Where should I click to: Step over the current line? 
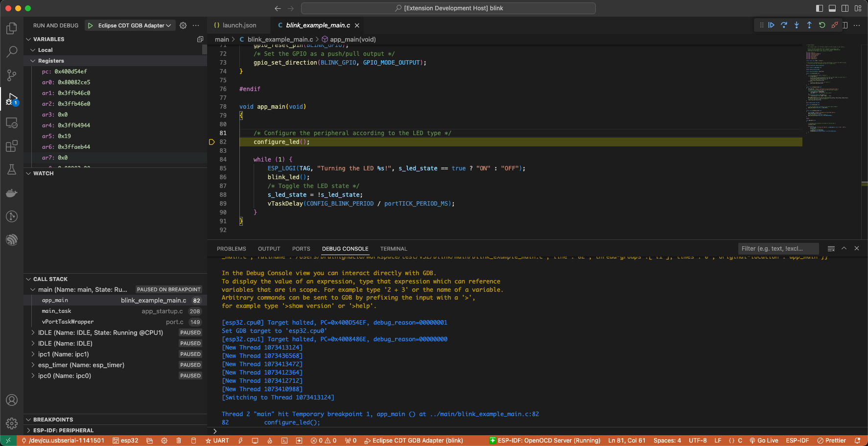[x=784, y=25]
